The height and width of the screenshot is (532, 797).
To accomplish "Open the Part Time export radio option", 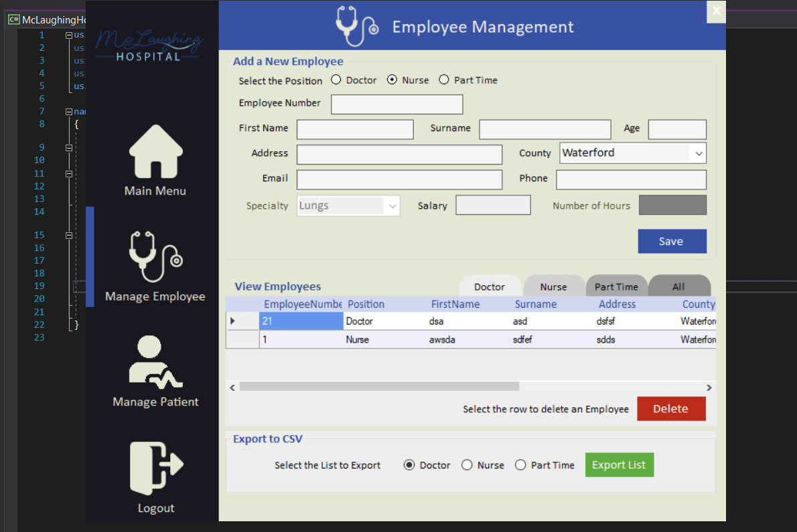I will click(x=520, y=464).
